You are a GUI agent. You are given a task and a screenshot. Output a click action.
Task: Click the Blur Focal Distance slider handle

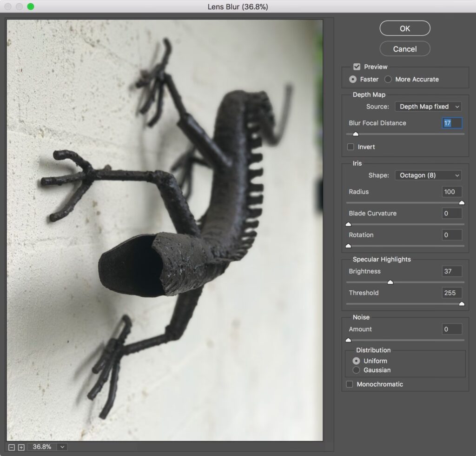pos(356,134)
